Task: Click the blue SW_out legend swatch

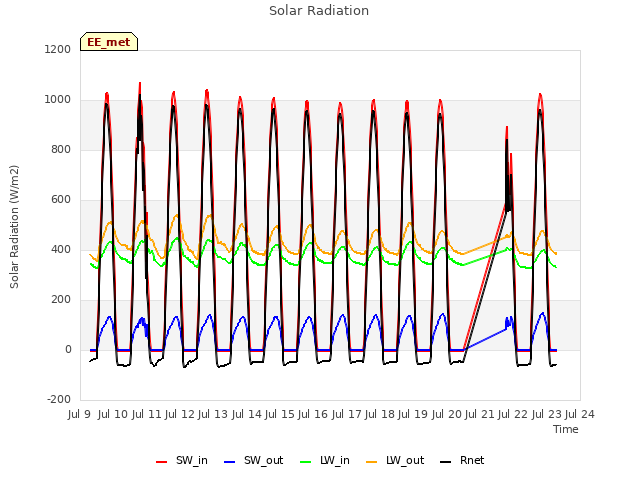Action: tap(230, 462)
